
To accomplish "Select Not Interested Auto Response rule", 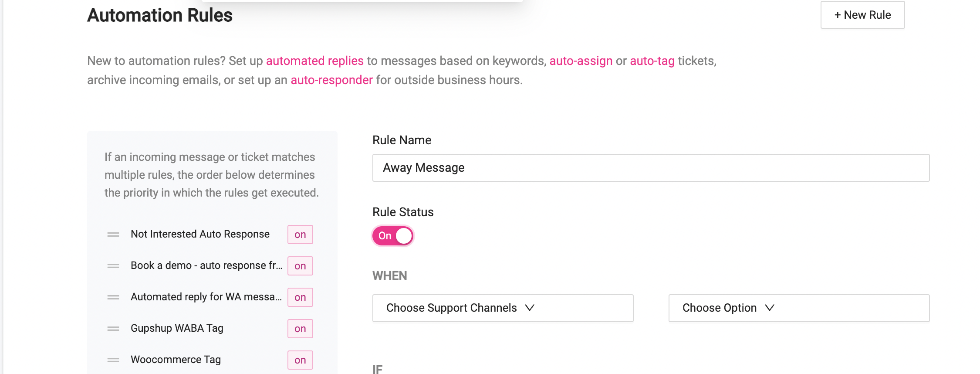I will 200,234.
